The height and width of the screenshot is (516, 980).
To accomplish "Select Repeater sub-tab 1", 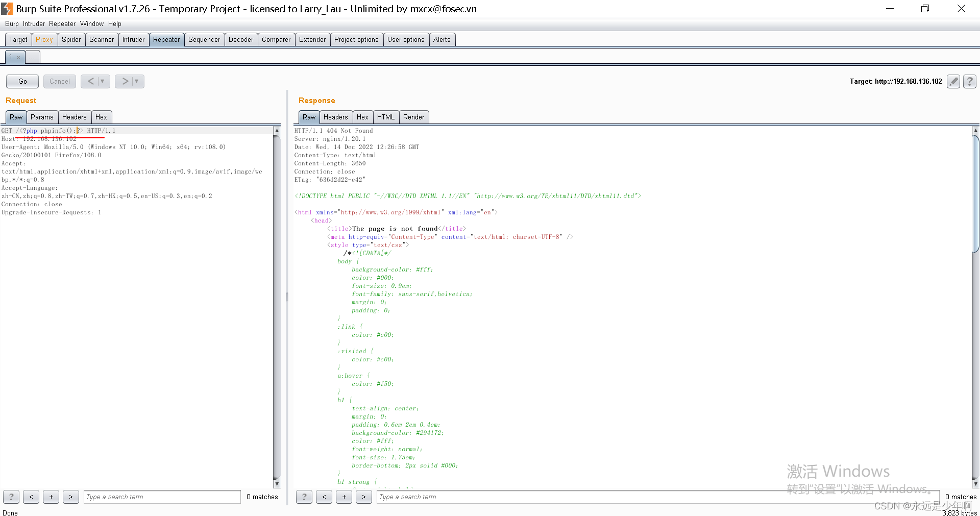I will [x=10, y=57].
